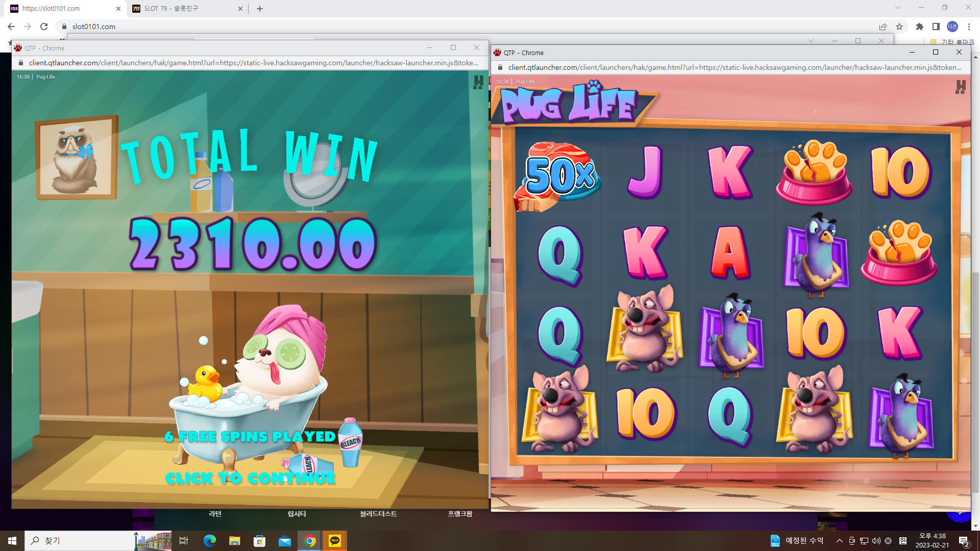The image size is (980, 551).
Task: Click the 2310.00 total win amount
Action: (x=253, y=244)
